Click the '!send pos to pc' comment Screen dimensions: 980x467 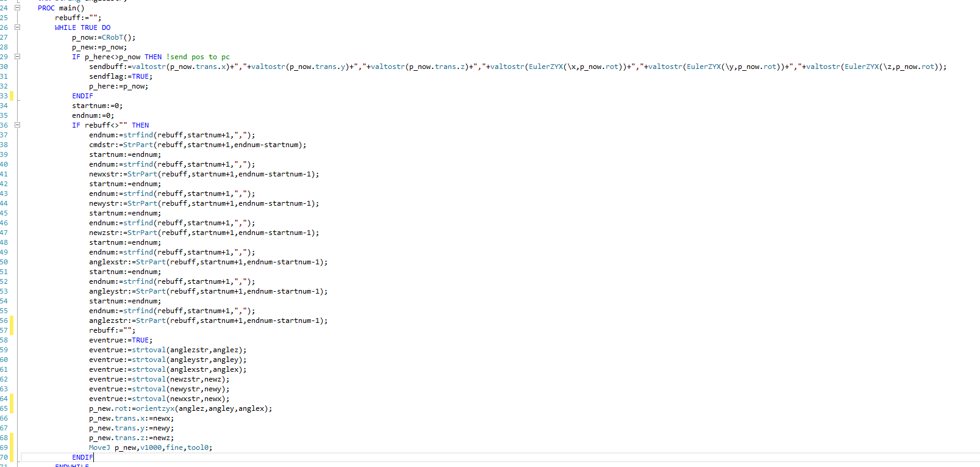(x=198, y=57)
